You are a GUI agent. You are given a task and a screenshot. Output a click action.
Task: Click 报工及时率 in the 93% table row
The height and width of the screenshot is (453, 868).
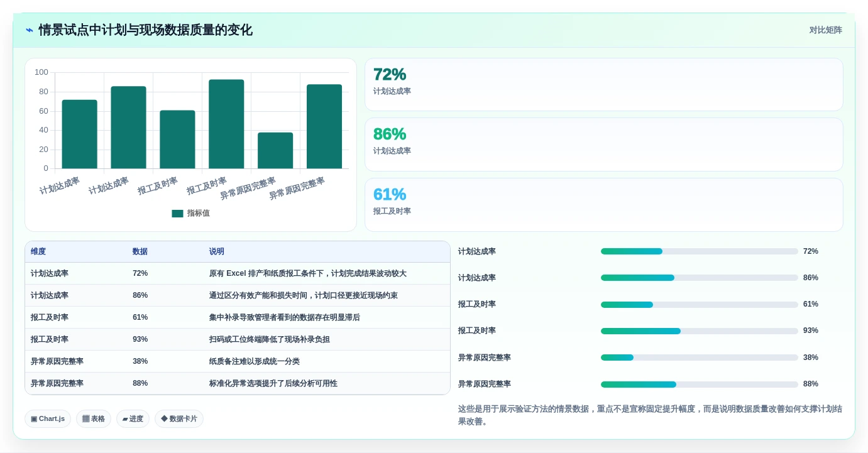(x=50, y=339)
